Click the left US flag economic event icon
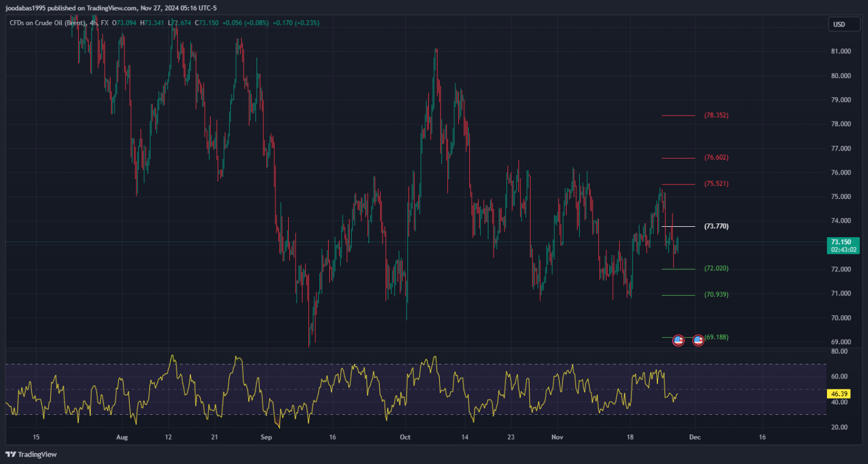 (679, 340)
